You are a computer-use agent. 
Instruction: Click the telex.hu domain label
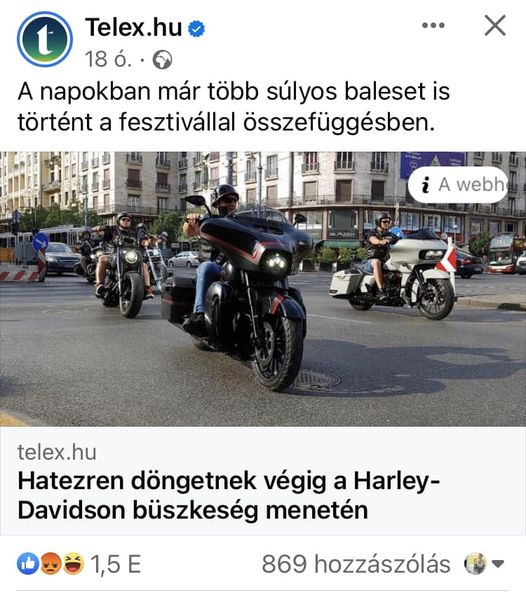click(57, 452)
